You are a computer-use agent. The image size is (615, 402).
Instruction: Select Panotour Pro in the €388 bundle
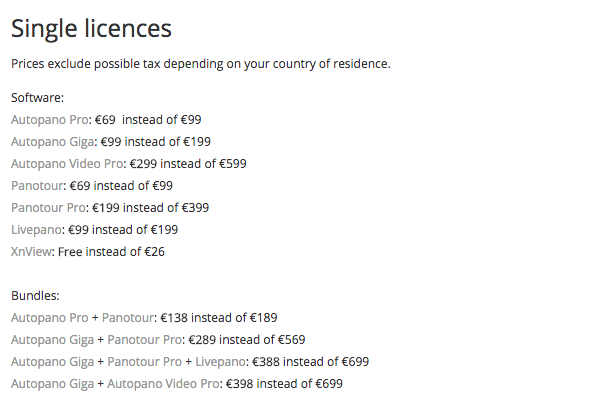click(x=145, y=362)
